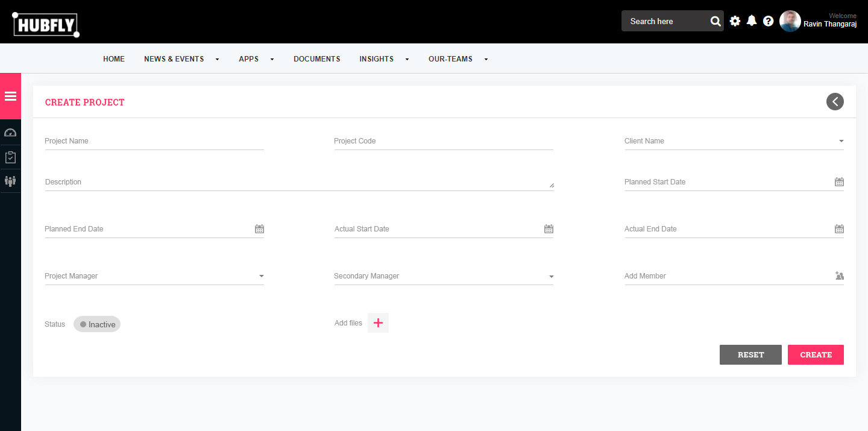Add files with the plus icon

pos(378,323)
